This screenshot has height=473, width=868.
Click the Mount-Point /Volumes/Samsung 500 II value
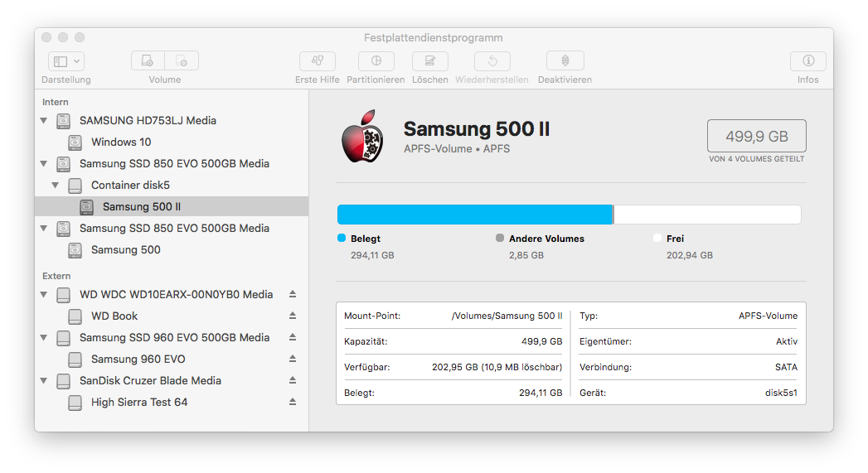coord(507,316)
